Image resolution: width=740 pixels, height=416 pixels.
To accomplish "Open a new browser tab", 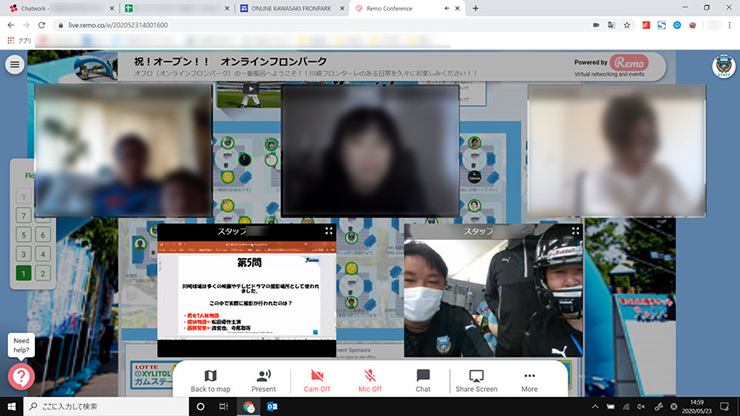I will (x=475, y=8).
